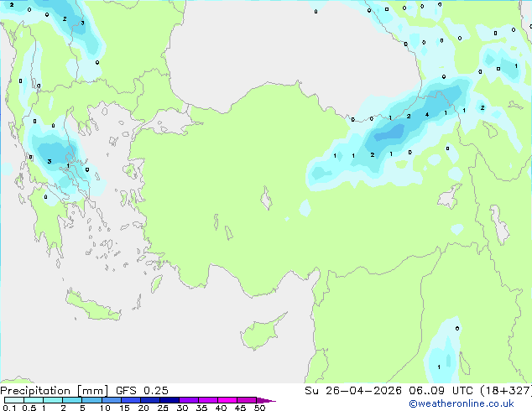Select the lightest legend swatch above 0.1

pos(14,400)
